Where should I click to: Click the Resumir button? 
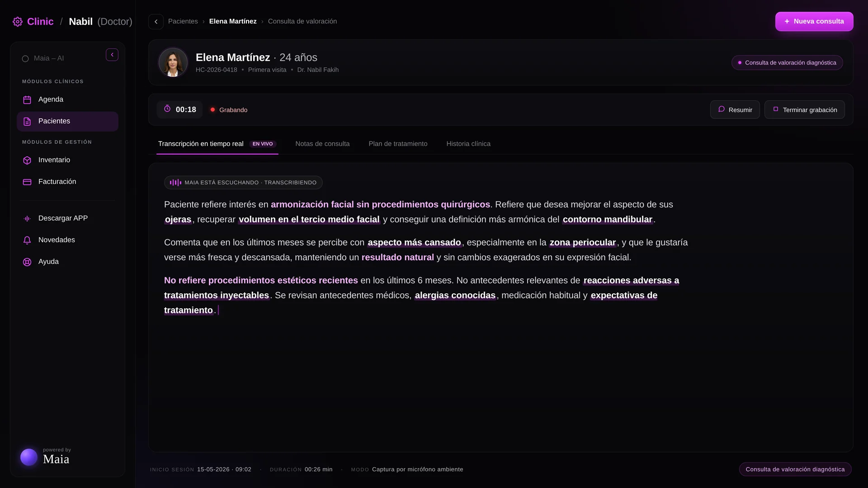pyautogui.click(x=735, y=110)
